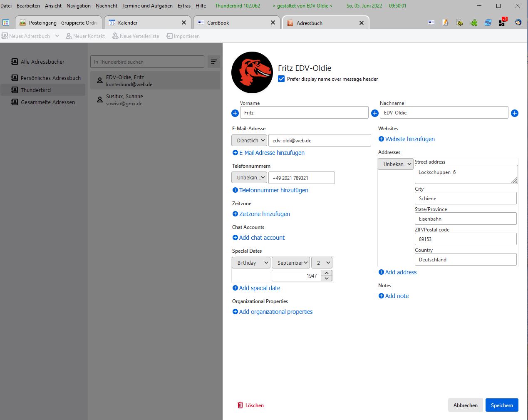Click the In Thunderbird suchen search field

pyautogui.click(x=147, y=62)
